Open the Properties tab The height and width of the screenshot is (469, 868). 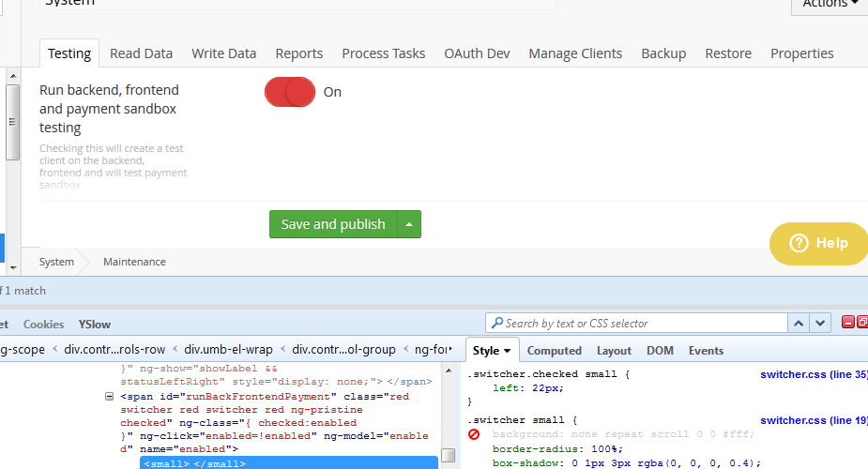pyautogui.click(x=801, y=53)
